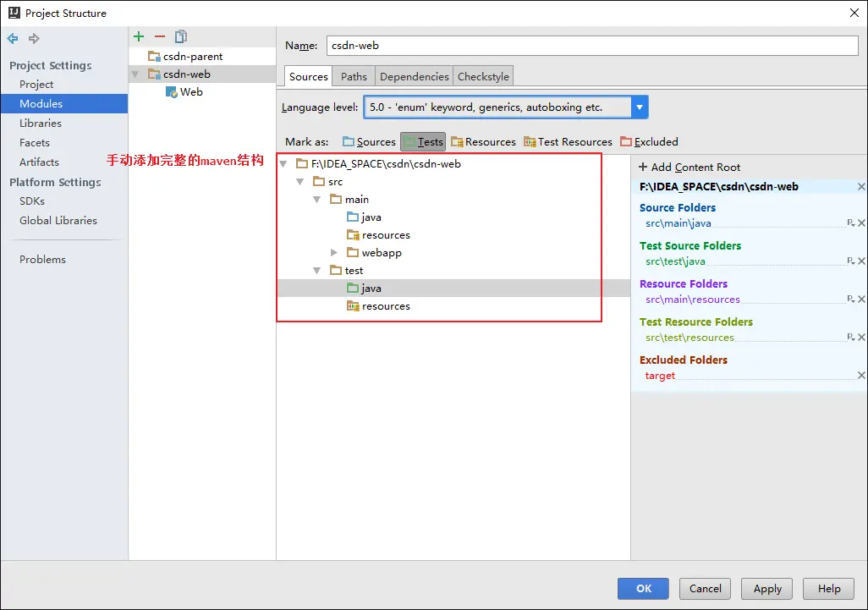868x610 pixels.
Task: Mark folder as Excluded
Action: pos(650,141)
